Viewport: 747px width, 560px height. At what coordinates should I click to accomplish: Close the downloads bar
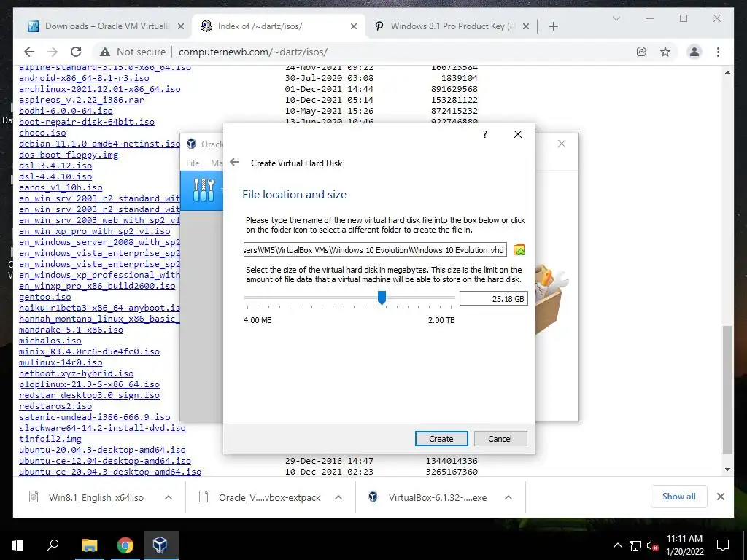click(x=721, y=497)
